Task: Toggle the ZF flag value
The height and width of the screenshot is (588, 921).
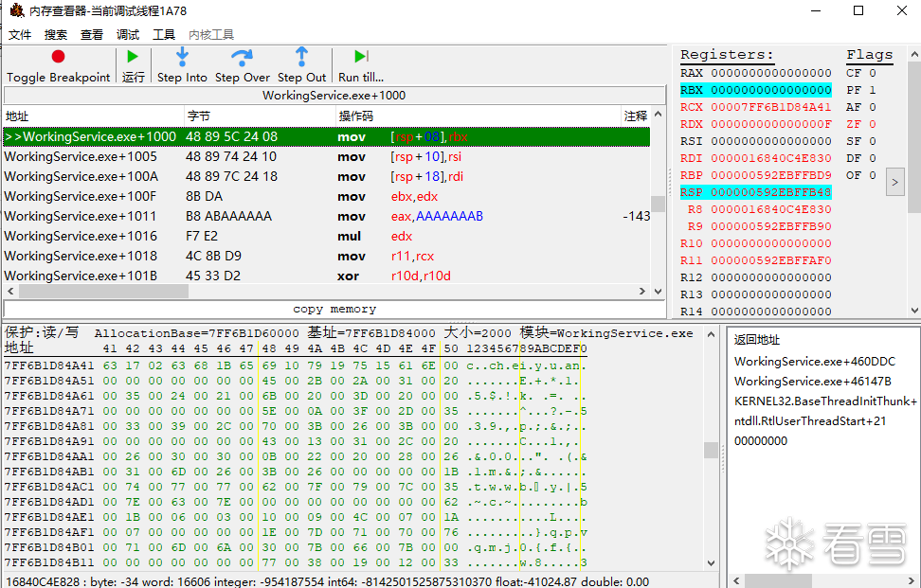Action: coord(873,124)
